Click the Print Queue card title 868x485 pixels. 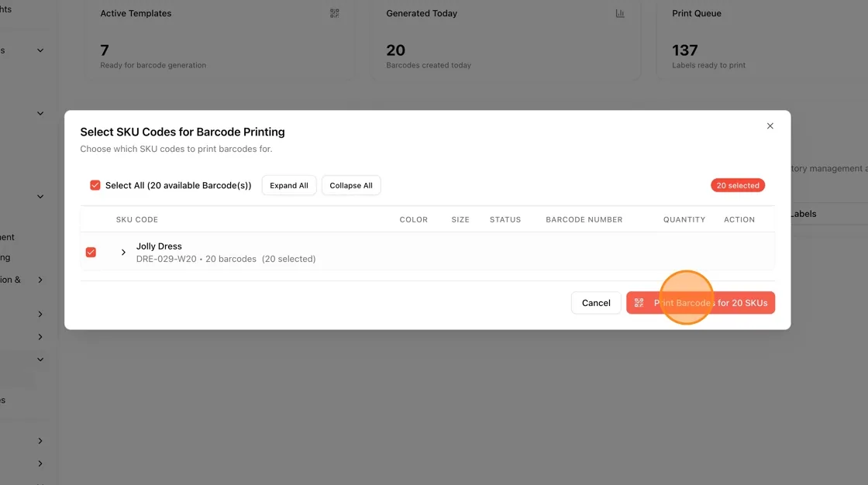(x=697, y=13)
